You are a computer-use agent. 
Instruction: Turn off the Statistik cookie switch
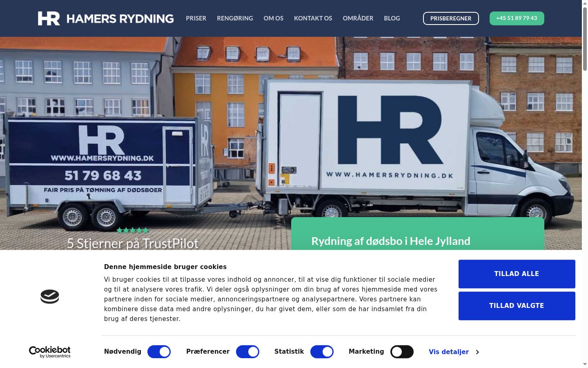click(x=322, y=352)
